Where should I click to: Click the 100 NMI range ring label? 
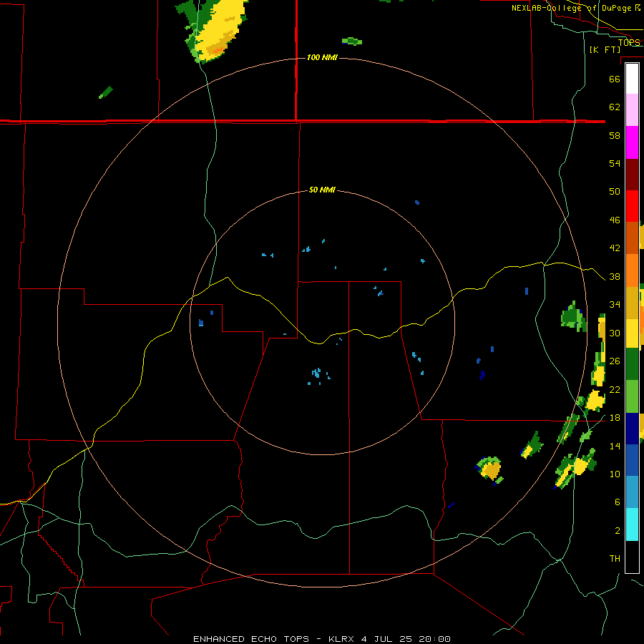[x=322, y=57]
